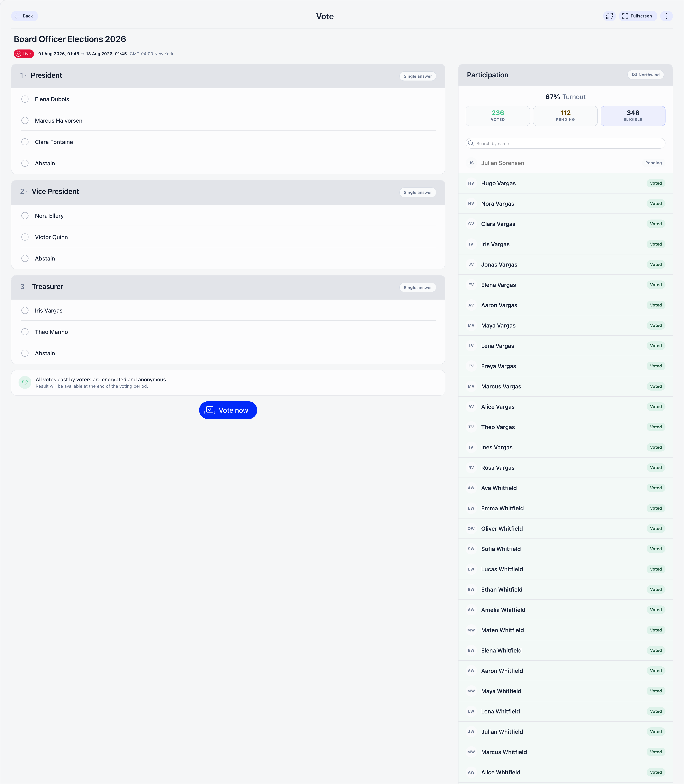Click the OW avatar for Oliver Whitfield
Viewport: 684px width, 784px height.
(x=471, y=528)
